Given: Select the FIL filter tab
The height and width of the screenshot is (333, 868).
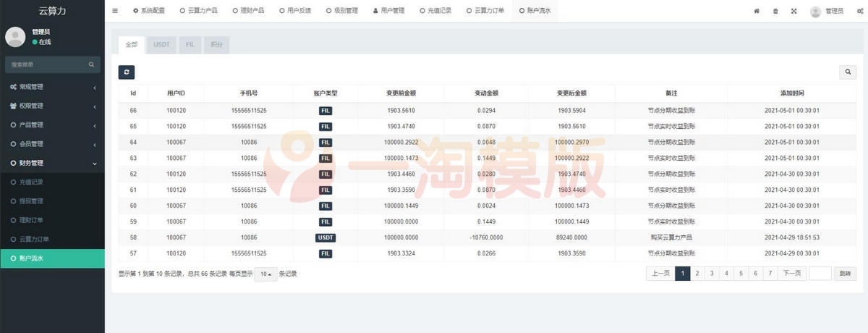Looking at the screenshot, I should (x=190, y=44).
